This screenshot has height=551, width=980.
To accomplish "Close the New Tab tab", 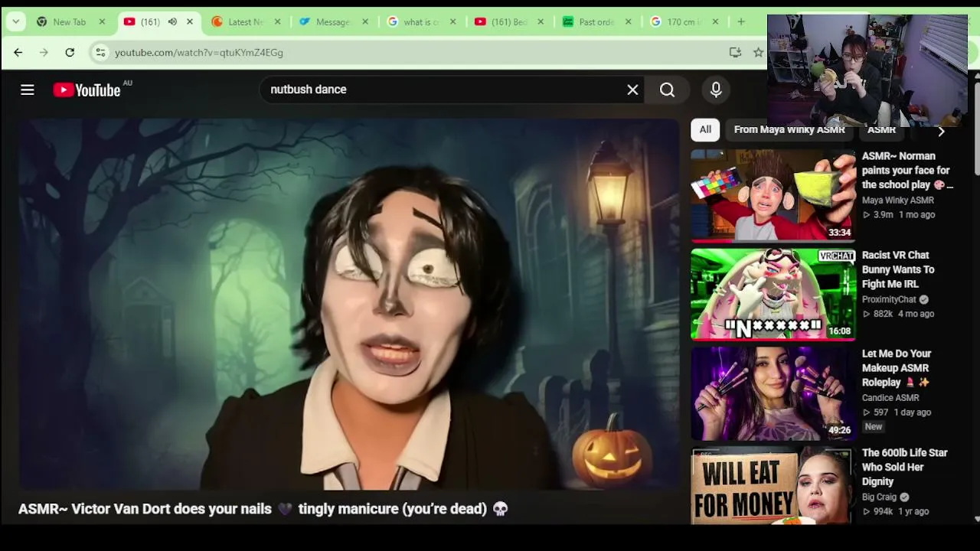I will coord(102,21).
